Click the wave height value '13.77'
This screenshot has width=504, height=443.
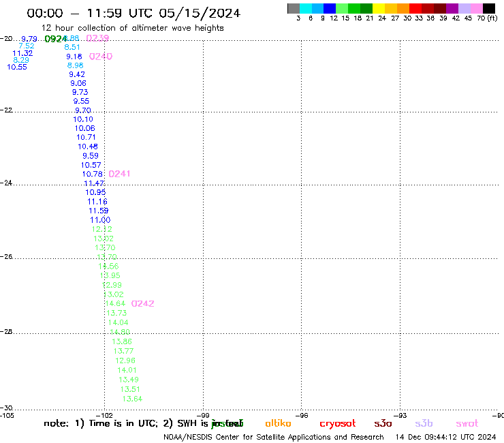(123, 351)
